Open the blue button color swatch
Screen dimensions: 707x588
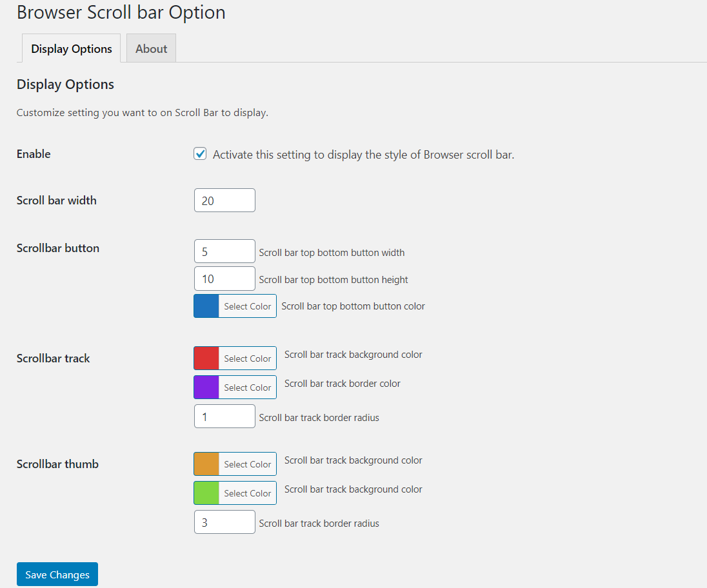(x=206, y=306)
